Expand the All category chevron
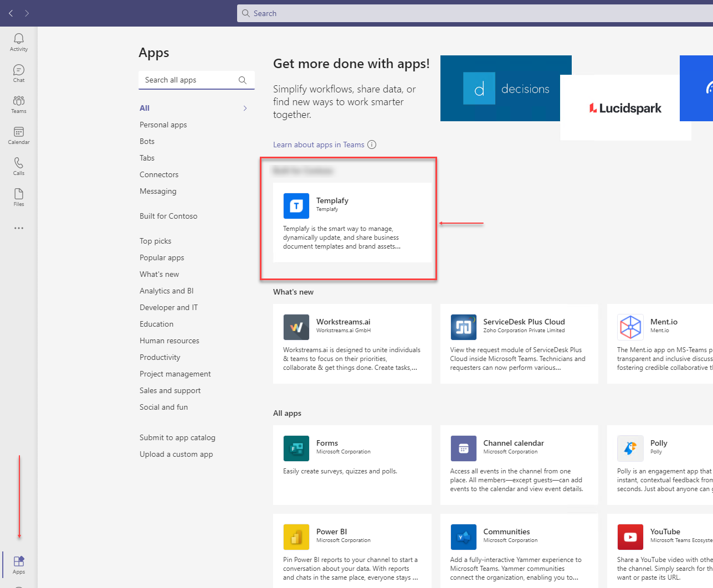 click(245, 108)
